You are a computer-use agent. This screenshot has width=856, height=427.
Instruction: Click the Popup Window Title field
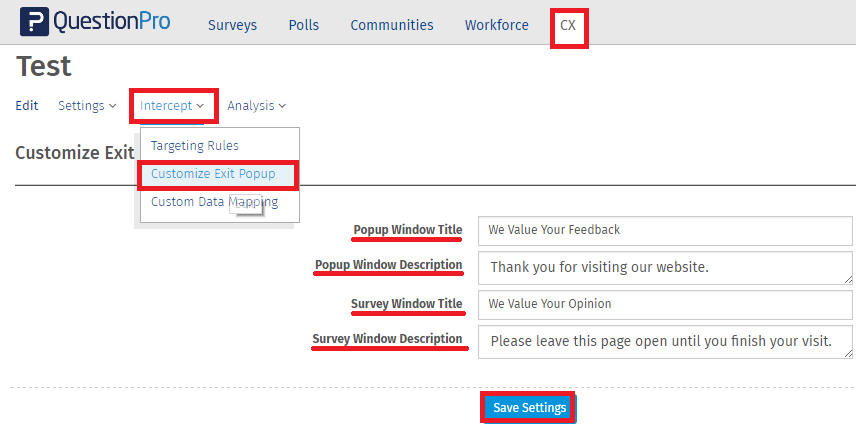pos(664,230)
